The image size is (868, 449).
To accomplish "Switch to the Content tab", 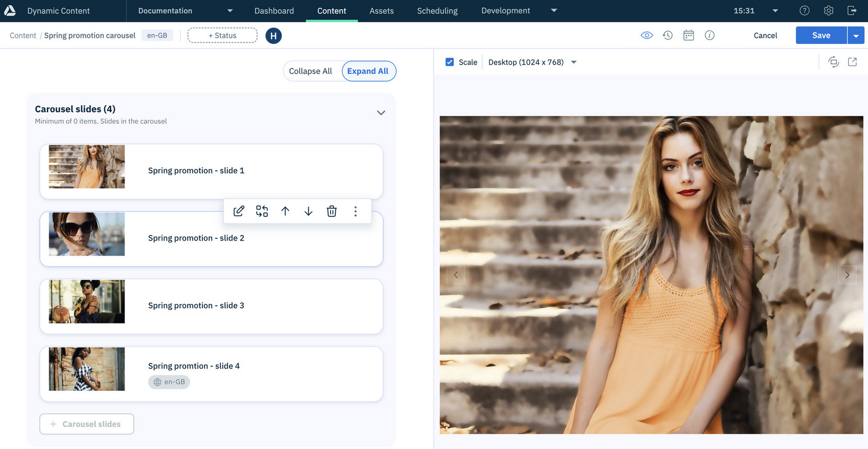I will point(332,11).
